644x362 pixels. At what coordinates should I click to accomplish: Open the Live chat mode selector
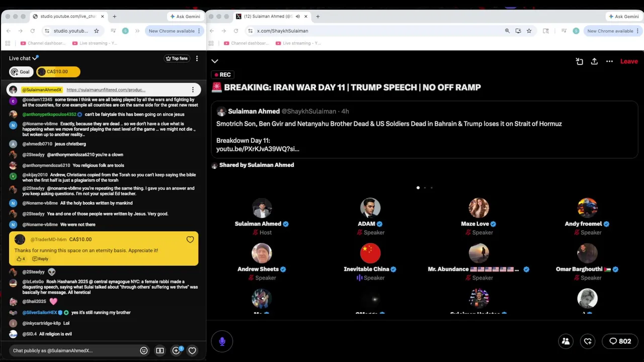[24, 58]
